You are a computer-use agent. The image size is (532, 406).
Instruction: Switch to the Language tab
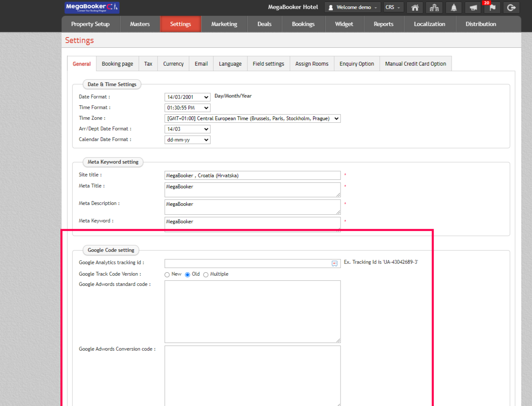tap(230, 64)
